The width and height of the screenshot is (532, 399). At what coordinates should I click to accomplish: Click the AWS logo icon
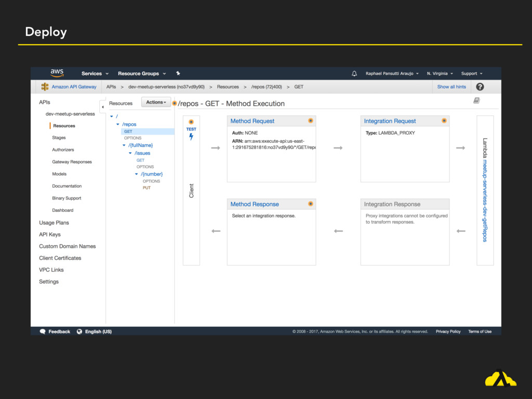[57, 73]
